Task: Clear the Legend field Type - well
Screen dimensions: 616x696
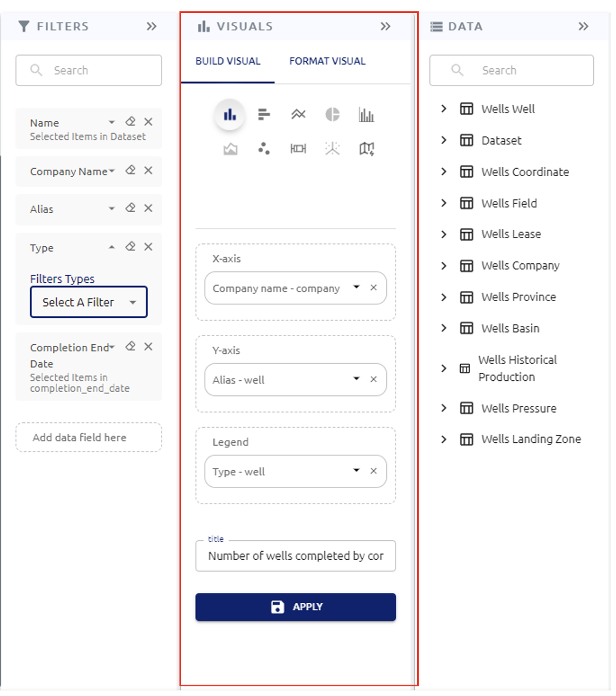Action: 373,471
